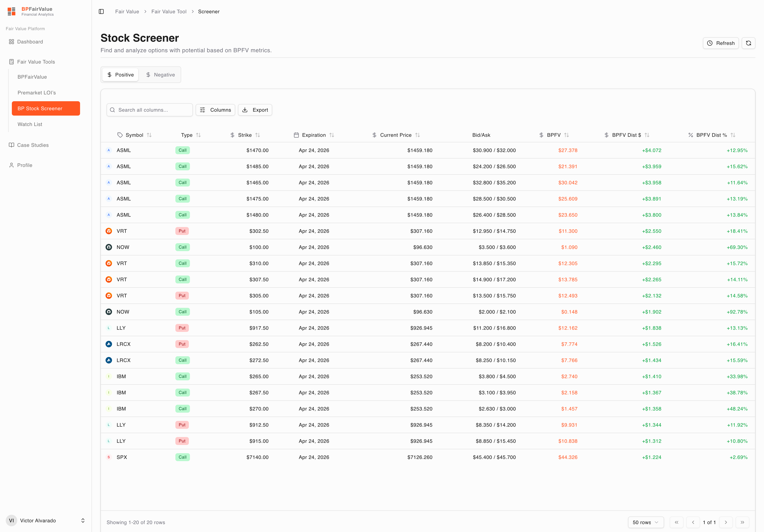Click BPFV value $0.148
This screenshot has height=532, width=764.
[x=569, y=312]
